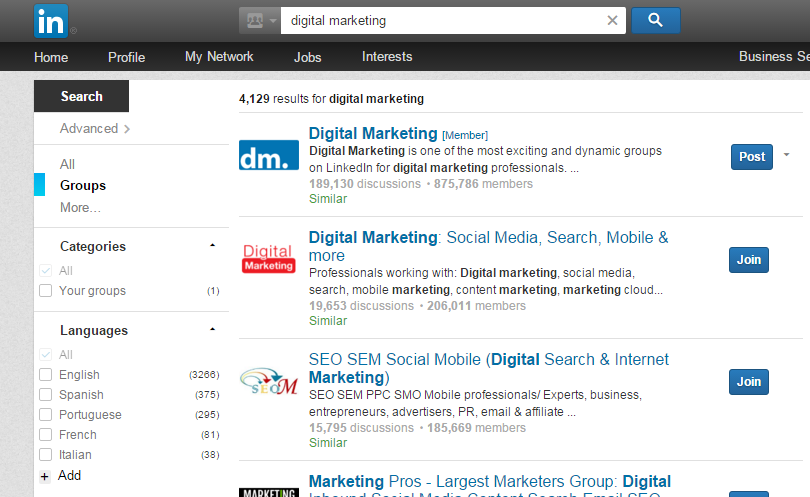Open the My Network menu
Viewport: 810px width, 497px height.
[x=219, y=57]
